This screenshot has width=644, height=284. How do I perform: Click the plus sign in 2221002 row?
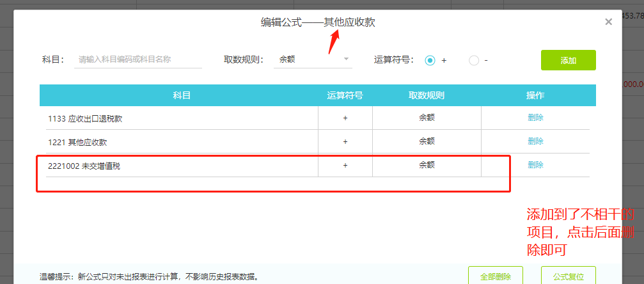(x=345, y=166)
